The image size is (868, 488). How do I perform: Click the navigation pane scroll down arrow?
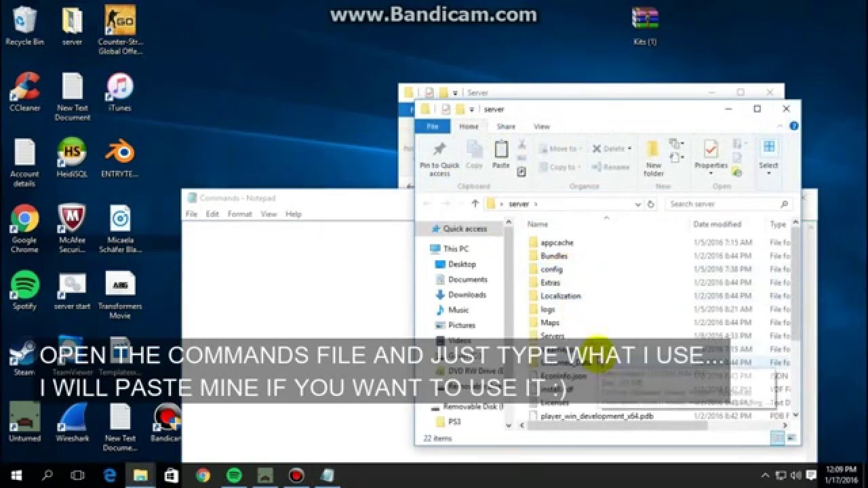[509, 426]
